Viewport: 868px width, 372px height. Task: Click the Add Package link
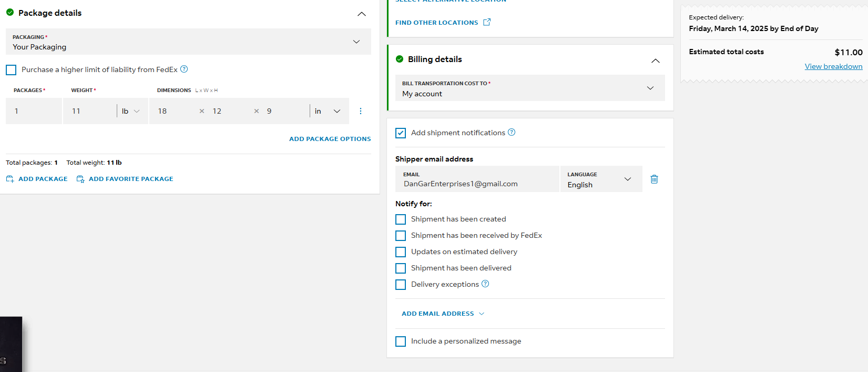point(43,179)
